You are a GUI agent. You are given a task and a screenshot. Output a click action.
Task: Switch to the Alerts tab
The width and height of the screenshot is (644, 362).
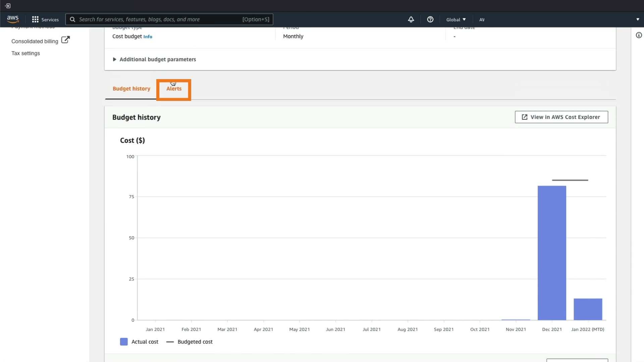(174, 89)
